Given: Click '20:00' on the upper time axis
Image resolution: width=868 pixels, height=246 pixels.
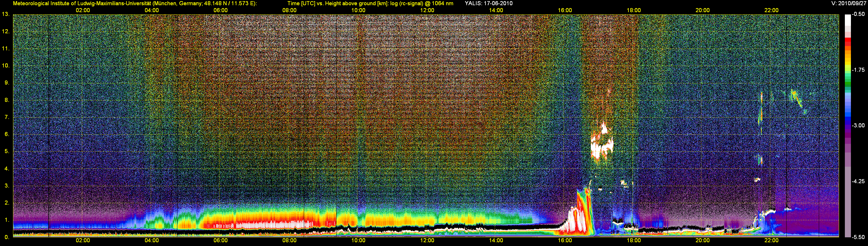Looking at the screenshot, I should click(x=703, y=10).
